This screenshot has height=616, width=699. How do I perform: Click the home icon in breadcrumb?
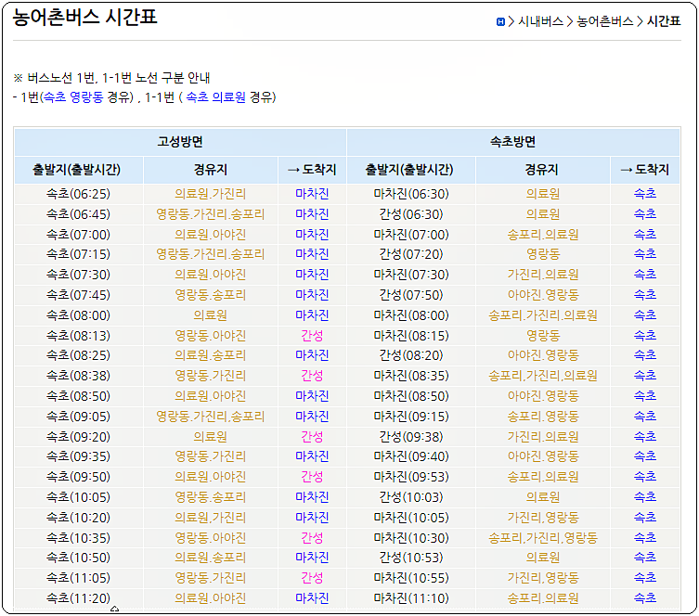point(500,21)
